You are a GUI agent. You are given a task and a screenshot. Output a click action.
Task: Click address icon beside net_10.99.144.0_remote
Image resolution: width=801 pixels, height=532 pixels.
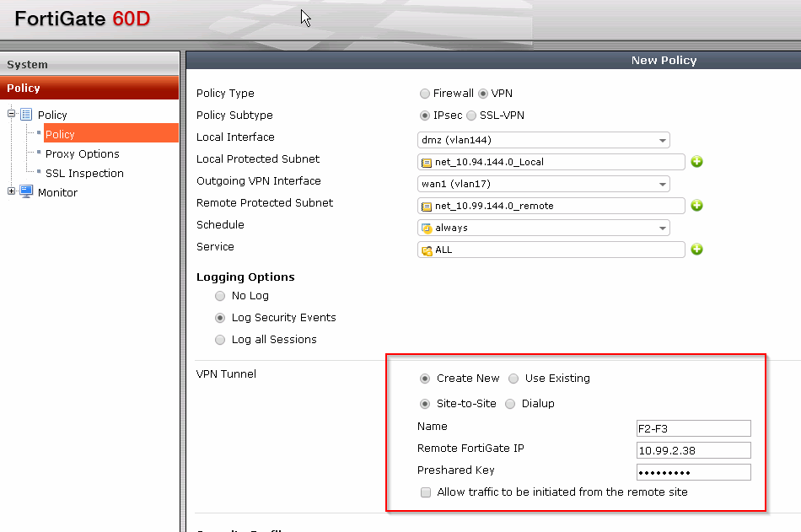pyautogui.click(x=426, y=207)
